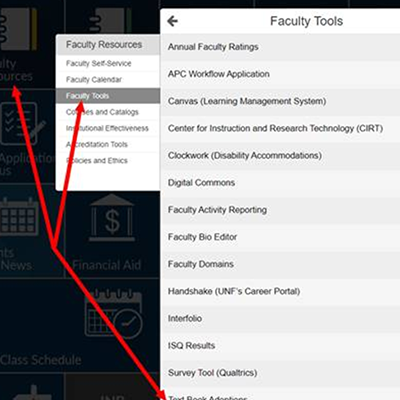This screenshot has height=400, width=400.
Task: Open the Financial Aid tile icon
Action: pyautogui.click(x=112, y=218)
